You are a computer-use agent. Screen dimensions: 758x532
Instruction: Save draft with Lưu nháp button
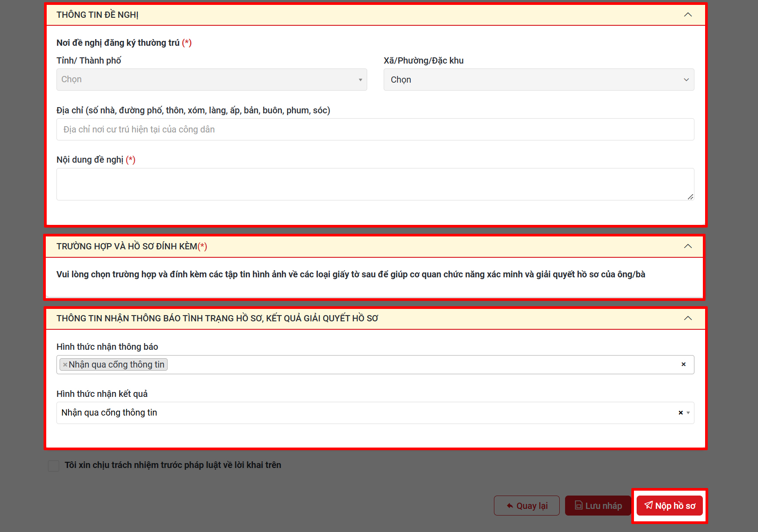click(x=598, y=506)
